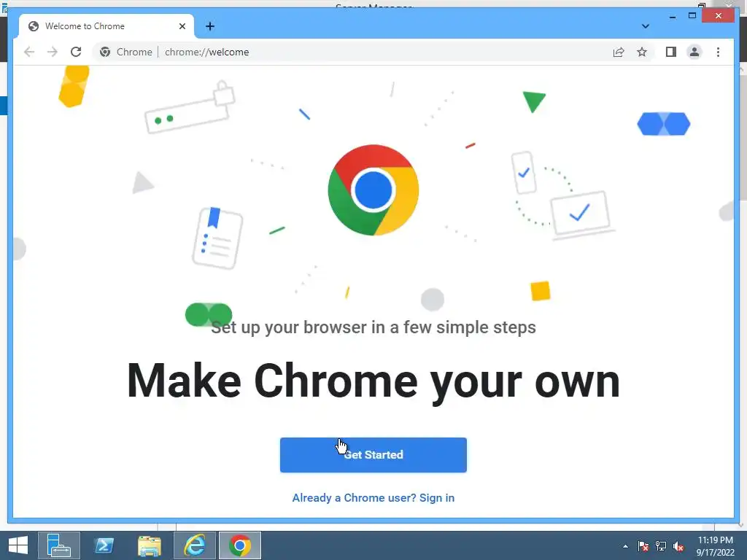
Task: Open the share this page icon
Action: [x=619, y=52]
